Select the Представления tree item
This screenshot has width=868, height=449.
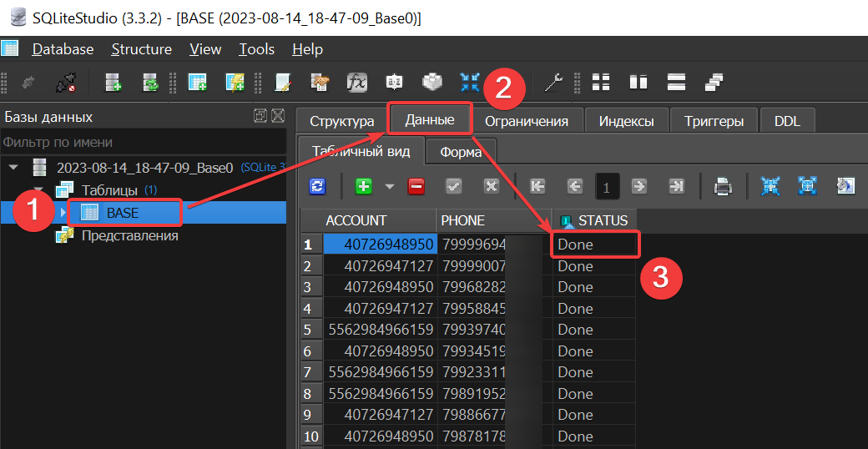pyautogui.click(x=129, y=235)
